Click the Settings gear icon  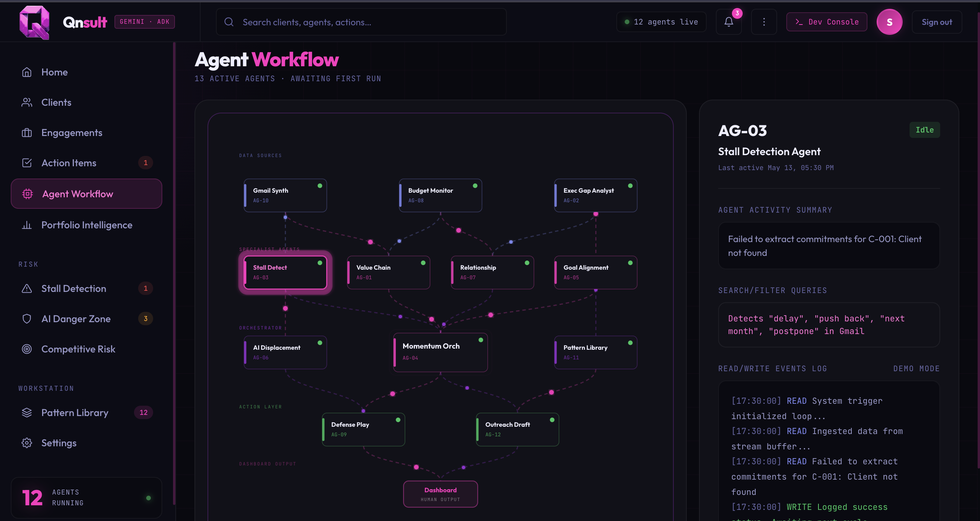point(27,443)
